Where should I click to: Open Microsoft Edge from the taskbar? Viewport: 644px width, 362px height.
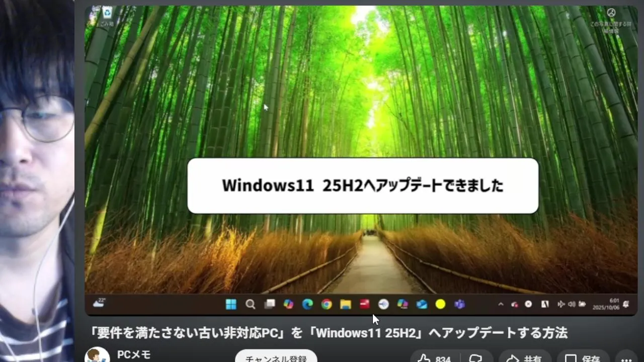coord(307,304)
